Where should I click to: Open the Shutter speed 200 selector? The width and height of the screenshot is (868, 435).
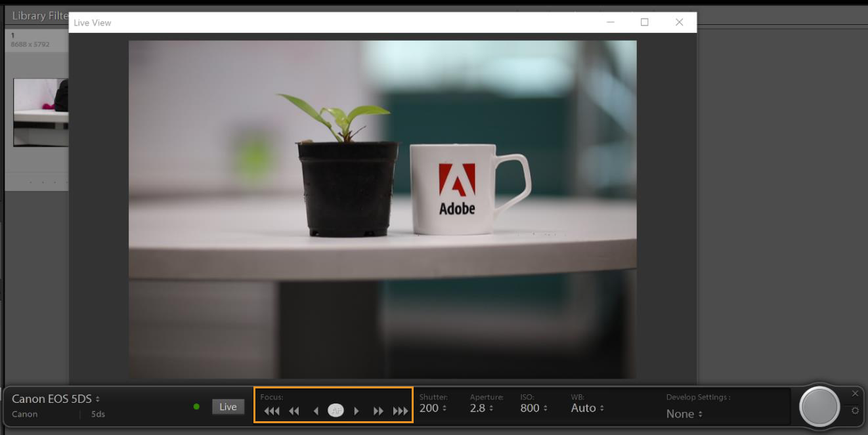(434, 407)
